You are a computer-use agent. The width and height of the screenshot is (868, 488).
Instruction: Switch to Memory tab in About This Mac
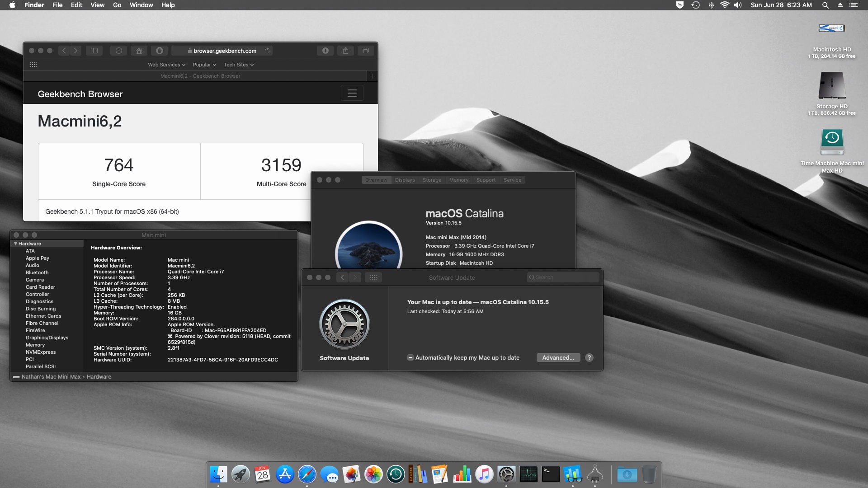click(x=459, y=180)
